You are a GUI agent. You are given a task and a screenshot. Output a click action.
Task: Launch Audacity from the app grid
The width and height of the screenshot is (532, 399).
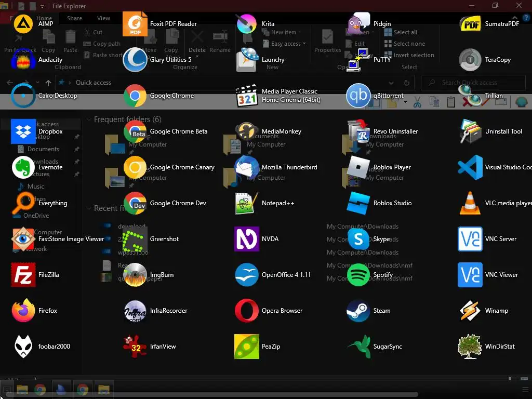click(23, 60)
